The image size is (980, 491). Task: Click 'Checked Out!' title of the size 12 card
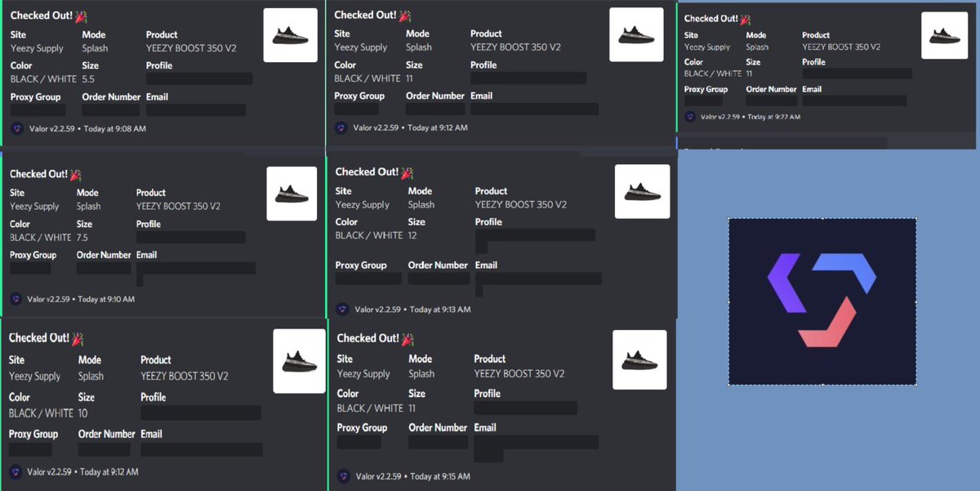click(367, 172)
